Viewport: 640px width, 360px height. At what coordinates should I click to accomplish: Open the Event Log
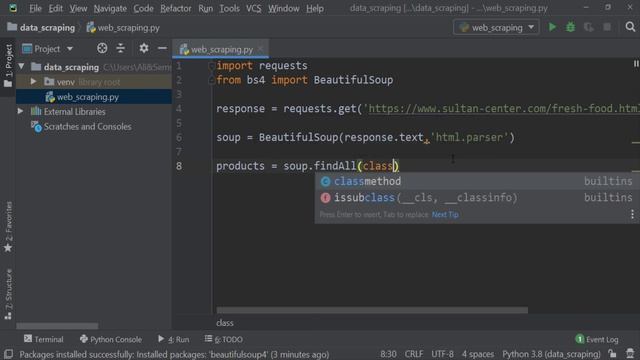(x=597, y=339)
